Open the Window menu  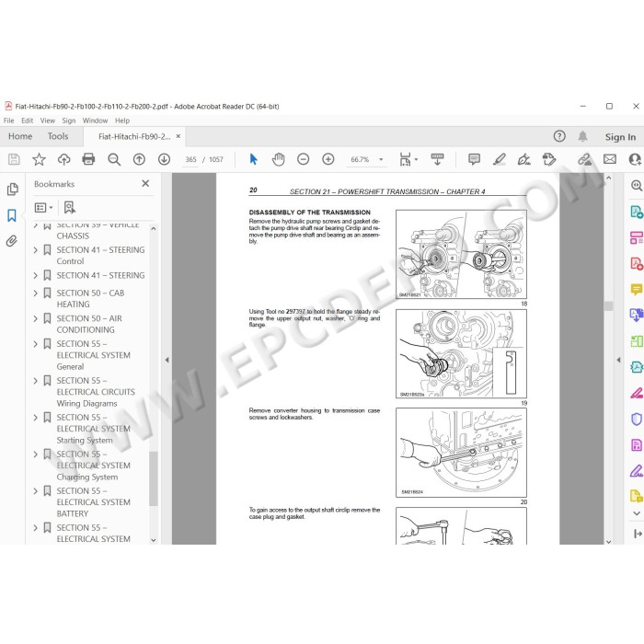point(95,121)
